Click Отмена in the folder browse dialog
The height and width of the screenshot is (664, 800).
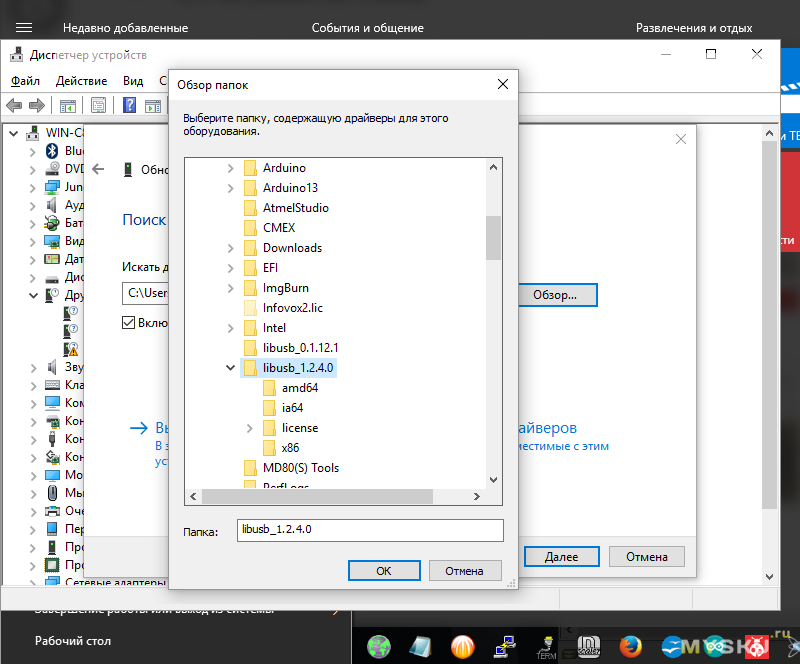465,571
